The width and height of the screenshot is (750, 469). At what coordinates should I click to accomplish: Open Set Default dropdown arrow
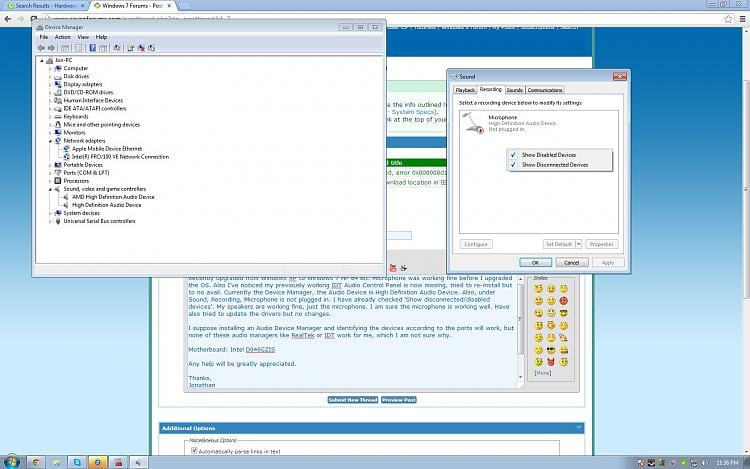pyautogui.click(x=578, y=244)
